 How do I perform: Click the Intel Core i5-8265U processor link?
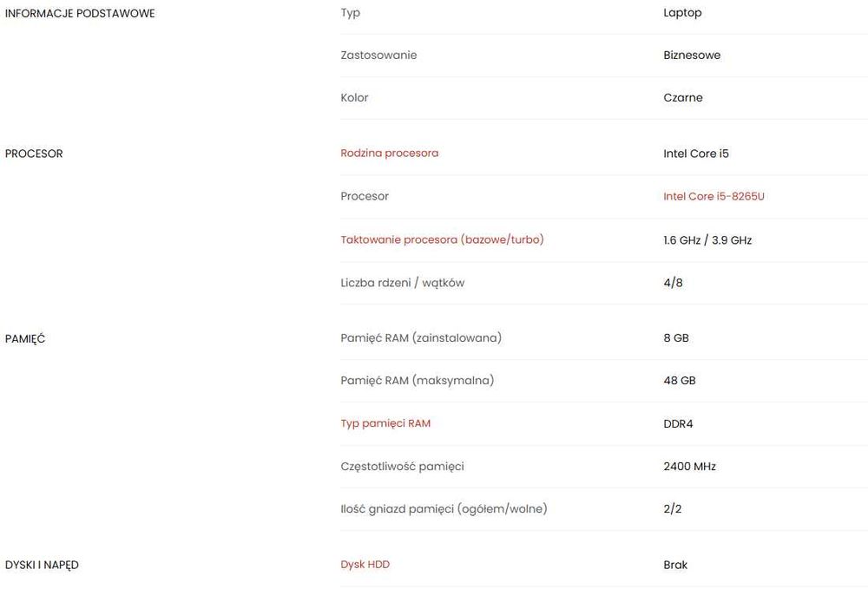(713, 196)
